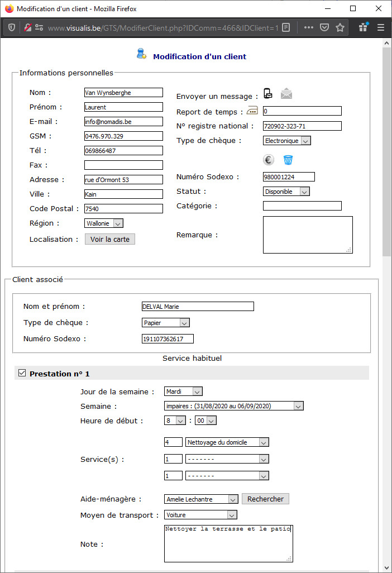This screenshot has width=392, height=573.
Task: Click associated Sodexo number 191107362617 field
Action: tap(168, 339)
